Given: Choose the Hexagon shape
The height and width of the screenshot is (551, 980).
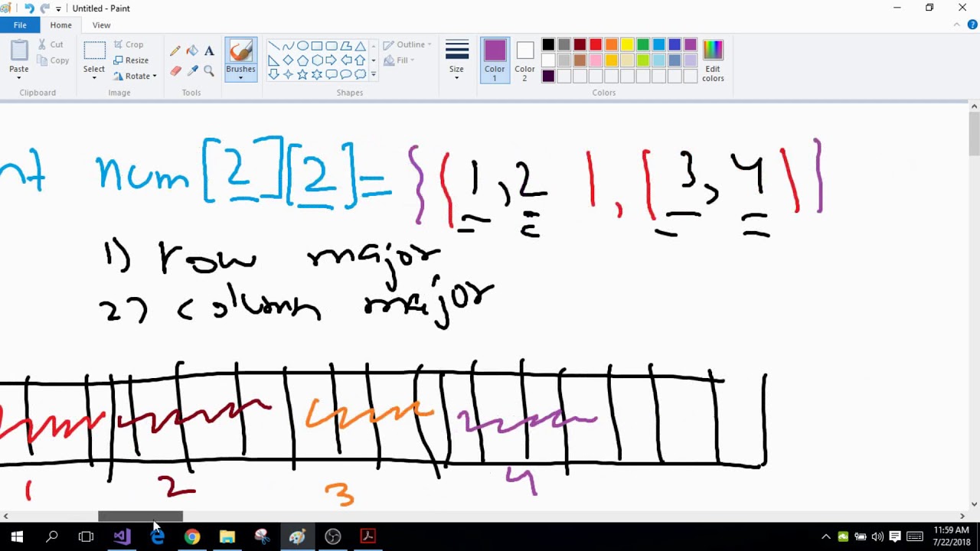Looking at the screenshot, I should (x=317, y=60).
